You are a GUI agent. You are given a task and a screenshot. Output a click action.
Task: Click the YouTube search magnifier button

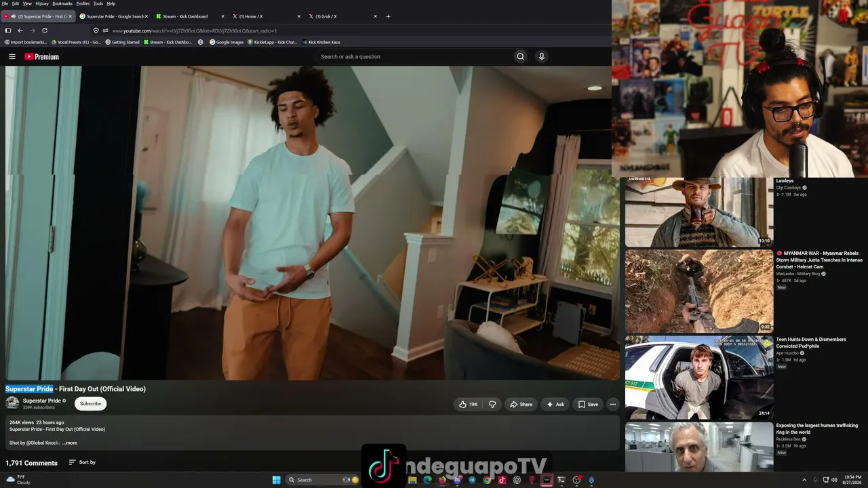coord(520,57)
